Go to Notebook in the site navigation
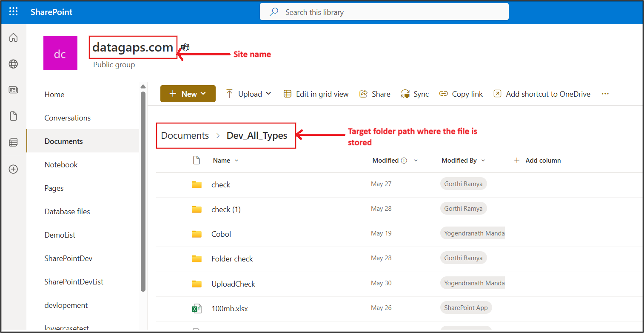644x333 pixels. [x=61, y=165]
